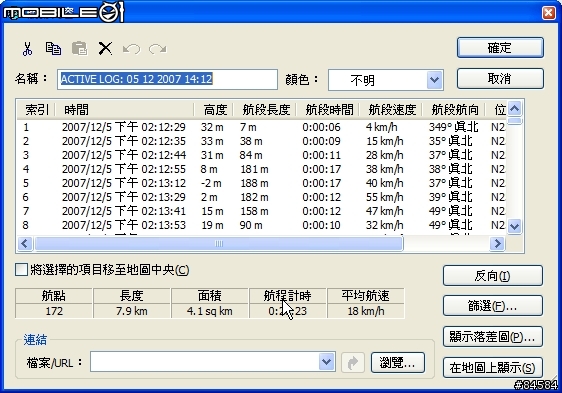Viewport: 562px width, 393px height.
Task: Click the 反向(I) button
Action: (492, 275)
